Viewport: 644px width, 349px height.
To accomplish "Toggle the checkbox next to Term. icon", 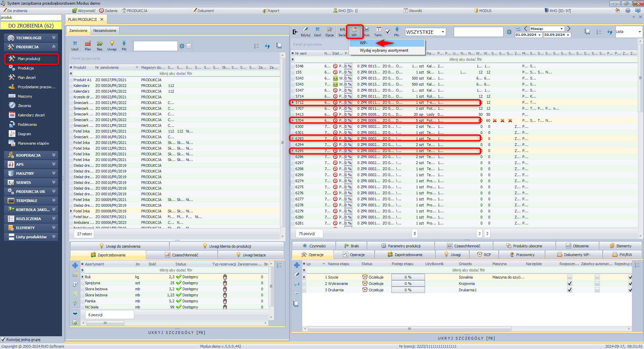I will point(388,32).
